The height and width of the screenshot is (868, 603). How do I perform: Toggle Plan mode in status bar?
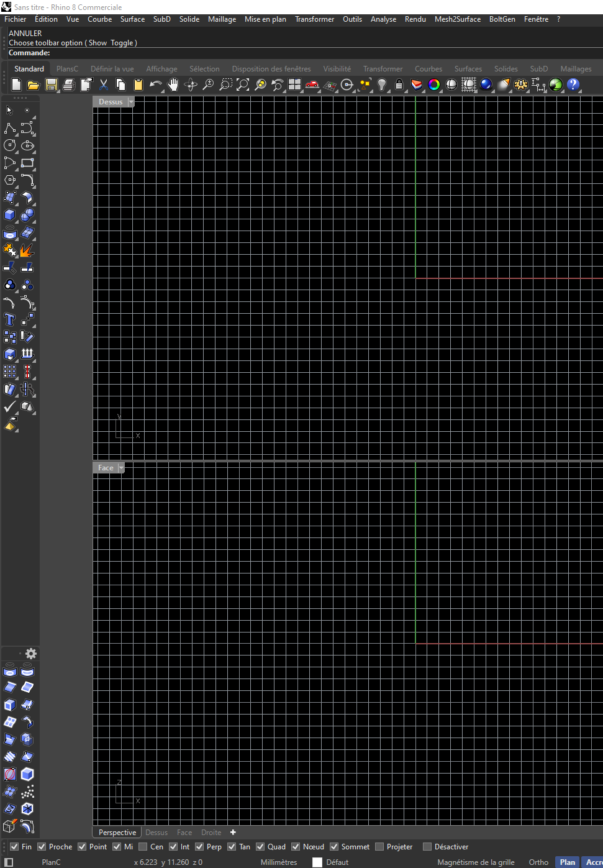tap(568, 862)
